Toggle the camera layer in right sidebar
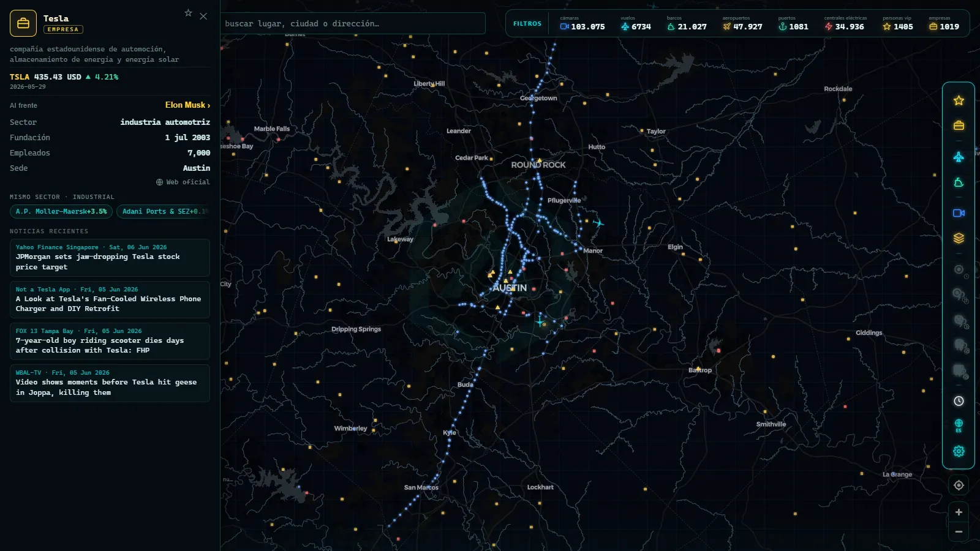Image resolution: width=980 pixels, height=551 pixels. point(959,213)
